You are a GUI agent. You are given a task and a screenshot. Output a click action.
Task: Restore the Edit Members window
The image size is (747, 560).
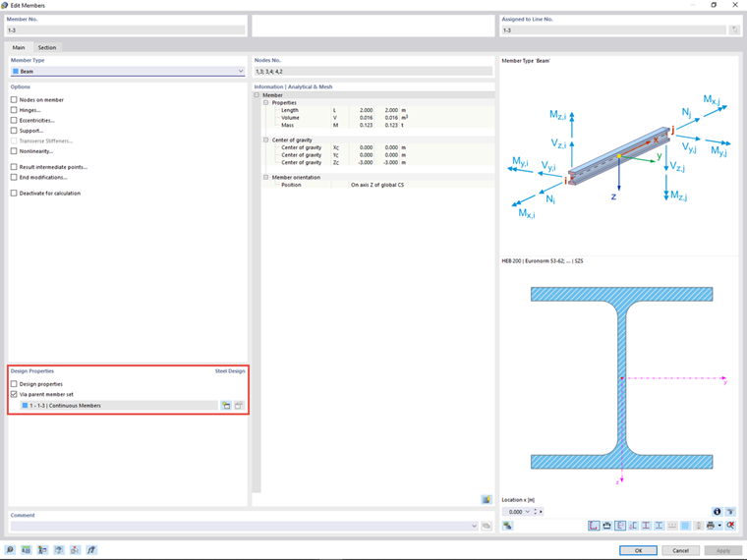click(x=714, y=5)
